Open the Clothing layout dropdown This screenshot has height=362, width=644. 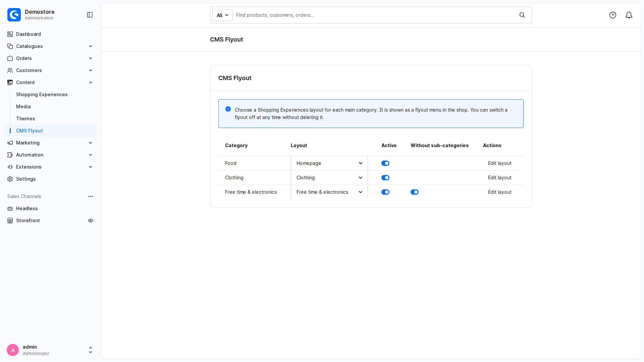point(329,178)
